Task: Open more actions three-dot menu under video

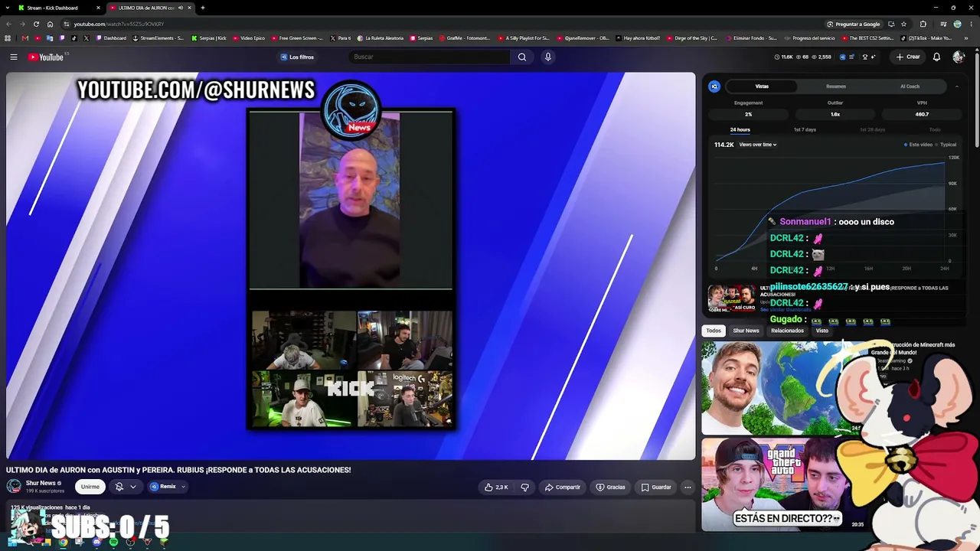Action: tap(688, 487)
